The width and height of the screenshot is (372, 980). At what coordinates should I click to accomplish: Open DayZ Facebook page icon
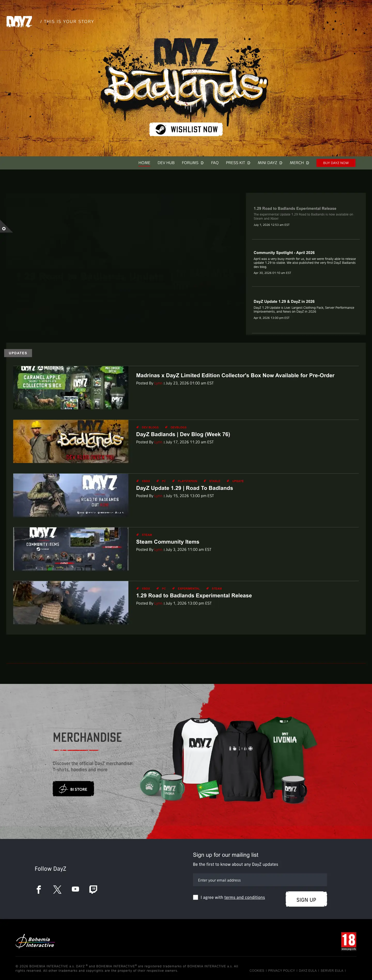point(39,890)
